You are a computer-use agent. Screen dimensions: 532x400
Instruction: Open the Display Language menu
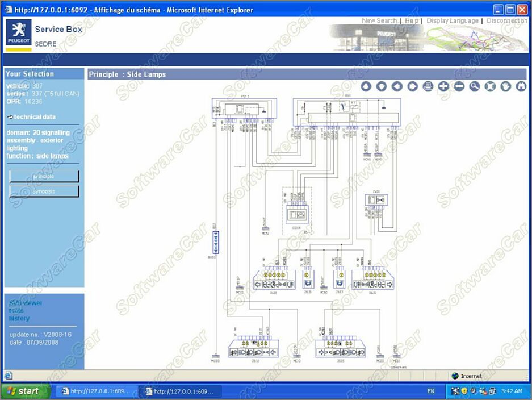[453, 21]
